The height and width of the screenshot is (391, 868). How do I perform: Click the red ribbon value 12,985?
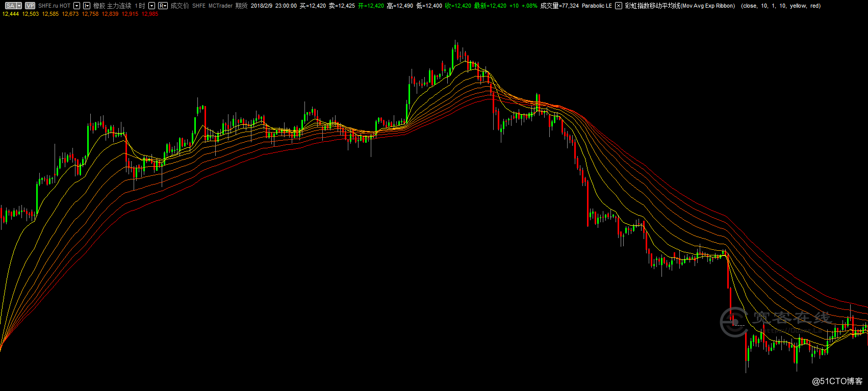point(150,14)
